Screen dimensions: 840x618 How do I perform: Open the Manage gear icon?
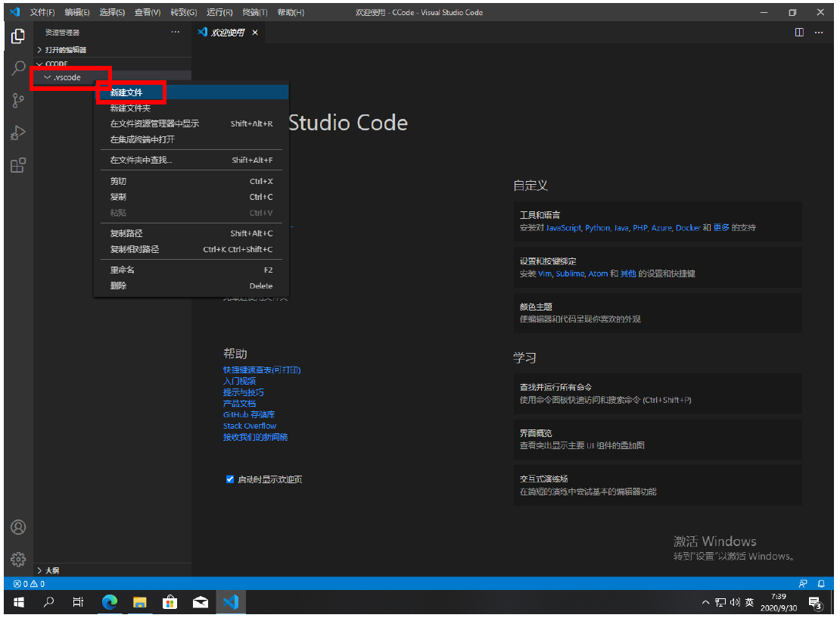18,560
